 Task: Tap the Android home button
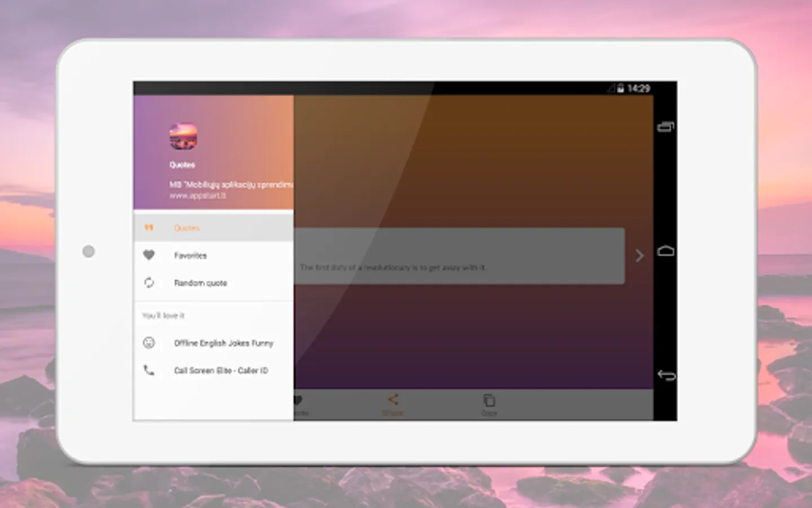(666, 251)
